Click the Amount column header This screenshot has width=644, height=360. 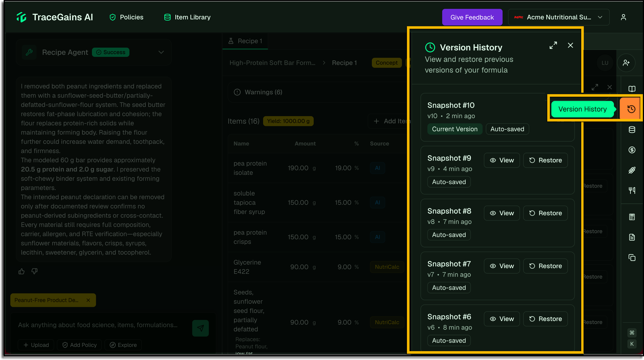305,143
